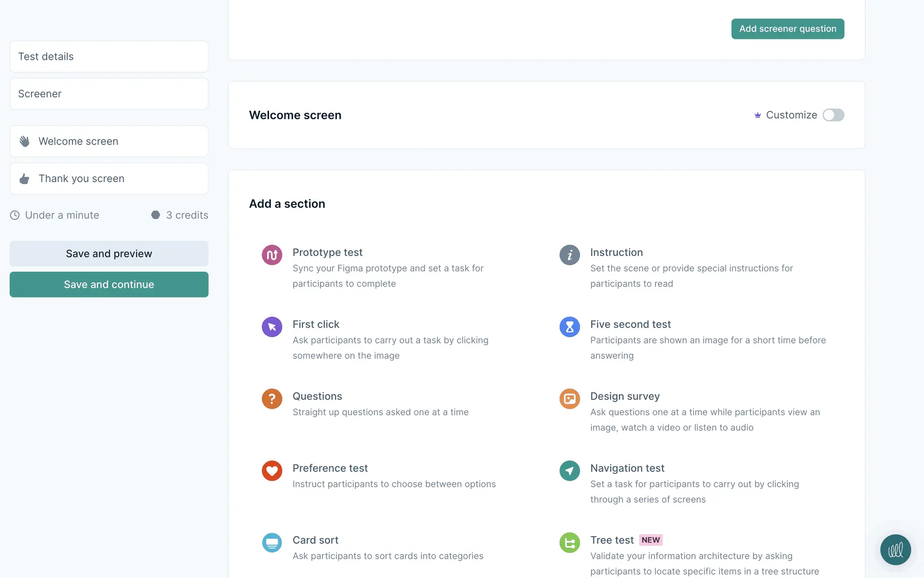Click the First click cursor icon
This screenshot has height=578, width=924.
[x=272, y=327]
